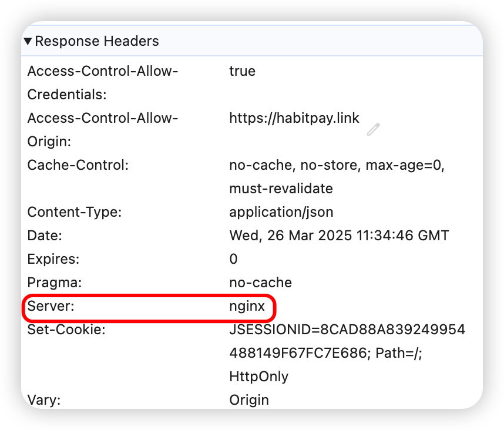Click the application/json value
The width and height of the screenshot is (504, 430).
(281, 212)
